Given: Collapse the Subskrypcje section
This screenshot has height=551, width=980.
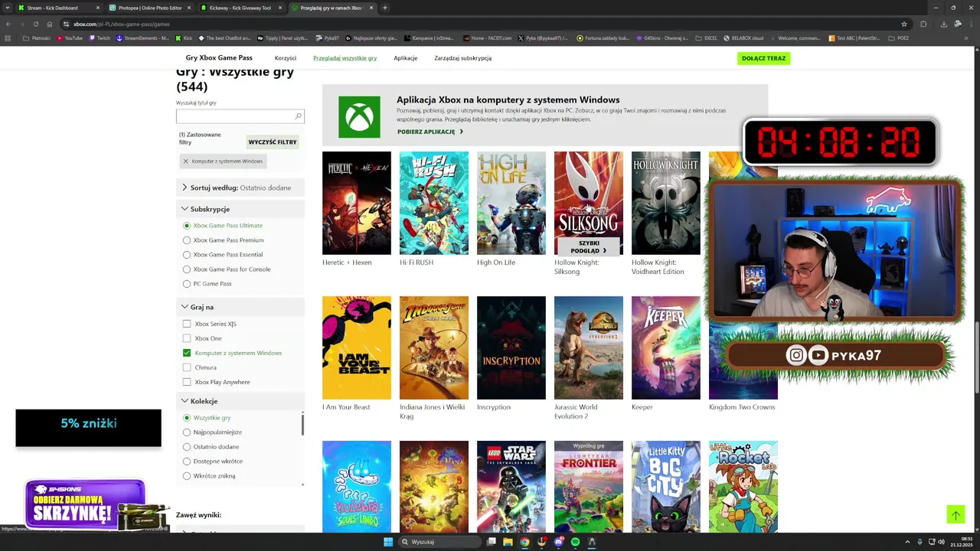Looking at the screenshot, I should [240, 209].
